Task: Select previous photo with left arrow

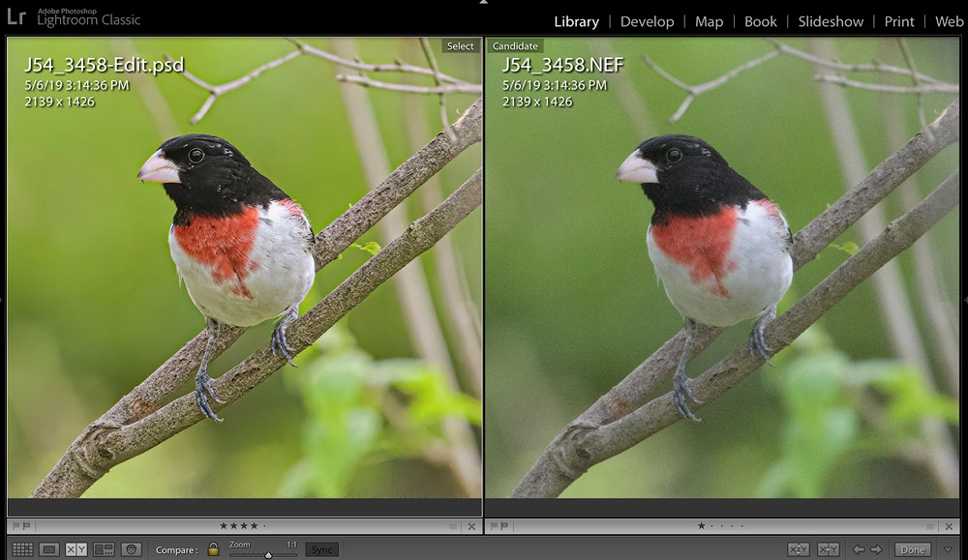Action: (x=859, y=549)
